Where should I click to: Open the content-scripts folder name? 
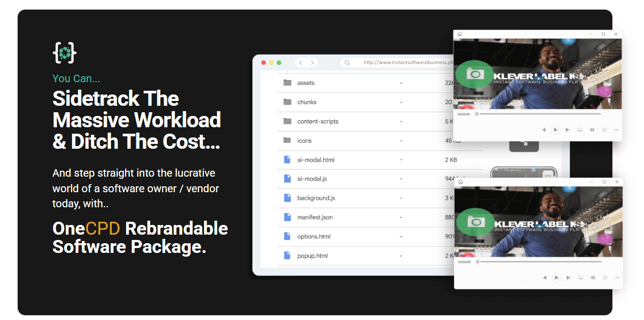318,121
